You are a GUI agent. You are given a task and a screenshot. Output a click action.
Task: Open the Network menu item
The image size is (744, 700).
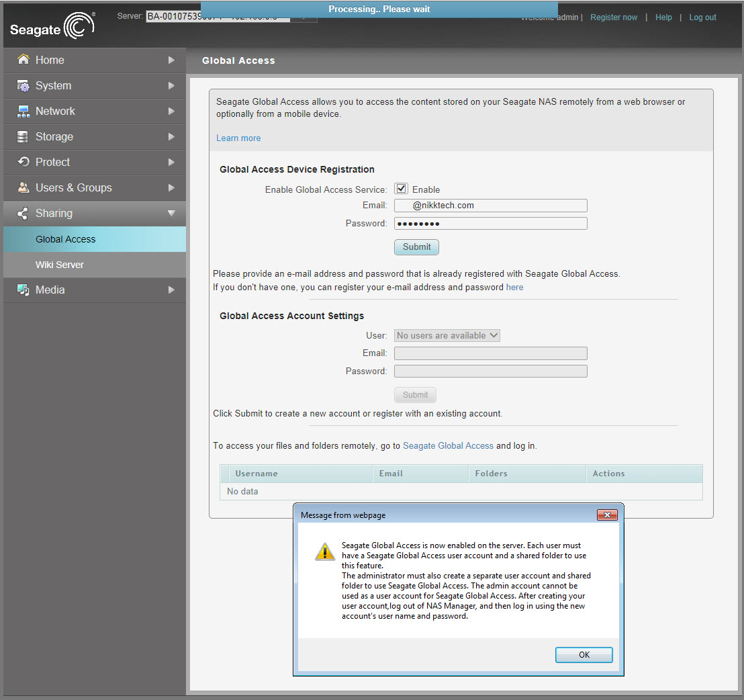point(95,111)
